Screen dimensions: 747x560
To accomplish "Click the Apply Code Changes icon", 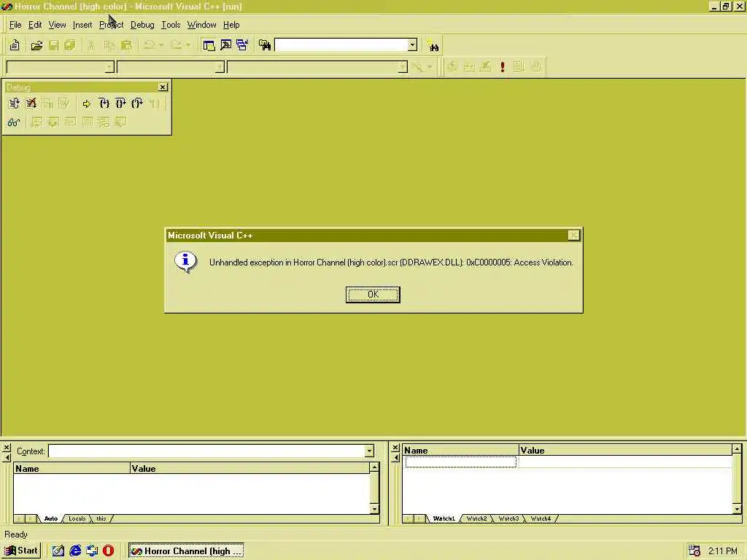I will [64, 104].
